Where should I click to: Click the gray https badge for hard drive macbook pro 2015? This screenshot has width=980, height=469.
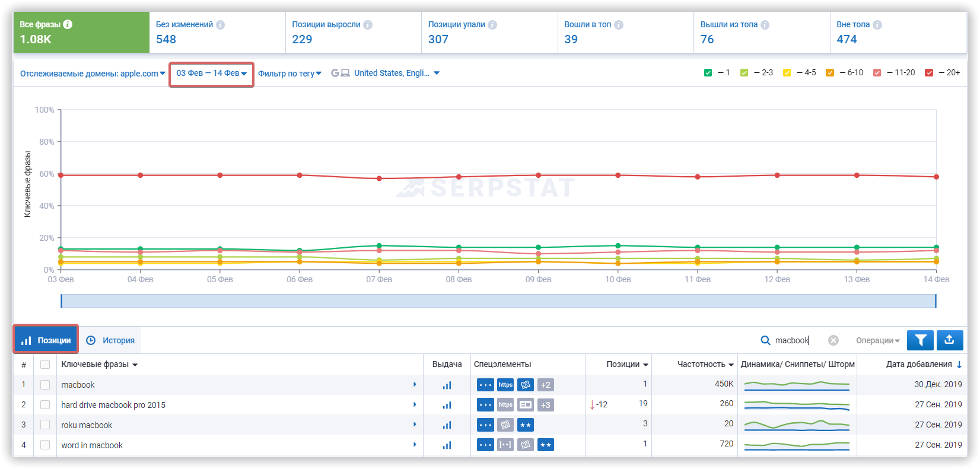(x=505, y=405)
